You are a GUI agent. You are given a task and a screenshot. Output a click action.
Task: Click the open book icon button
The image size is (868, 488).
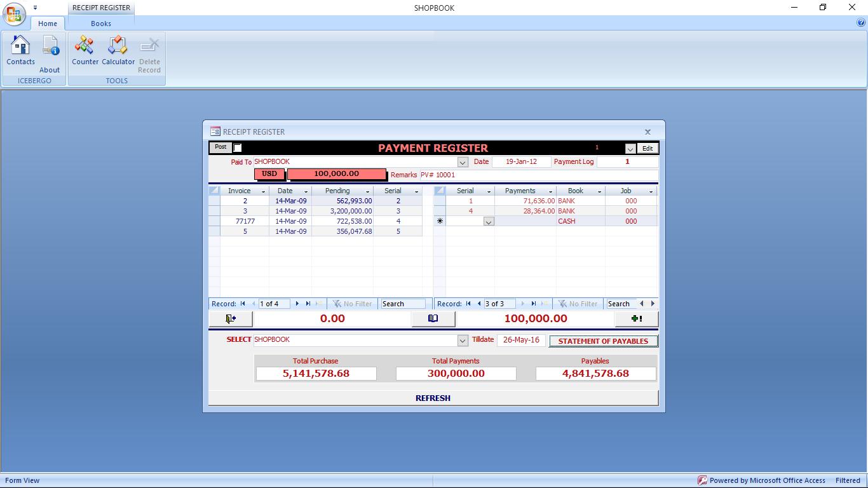point(433,319)
